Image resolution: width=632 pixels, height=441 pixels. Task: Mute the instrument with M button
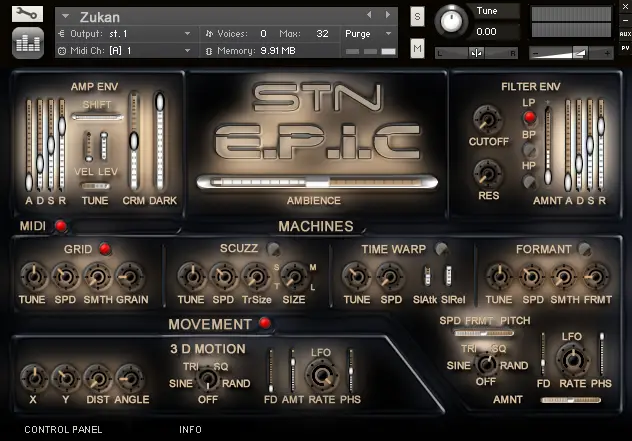click(417, 48)
